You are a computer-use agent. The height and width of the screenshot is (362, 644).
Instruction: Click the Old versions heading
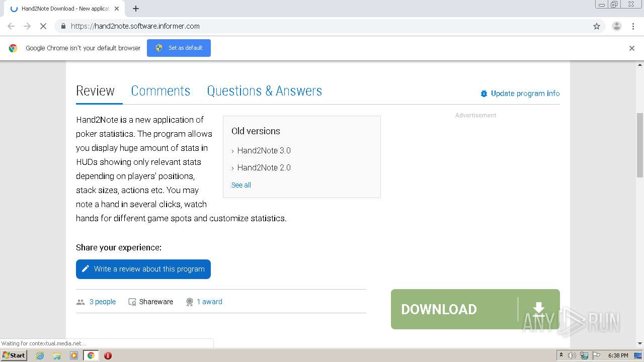point(256,131)
